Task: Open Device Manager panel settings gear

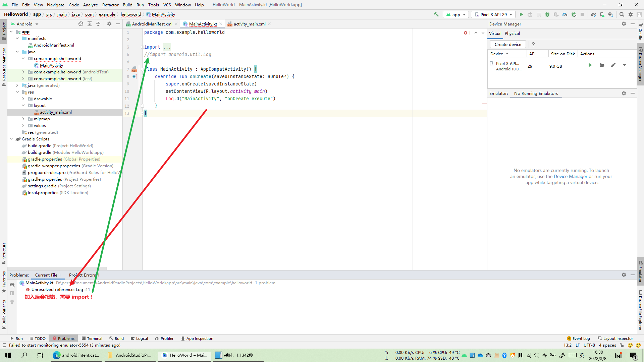Action: coord(624,24)
